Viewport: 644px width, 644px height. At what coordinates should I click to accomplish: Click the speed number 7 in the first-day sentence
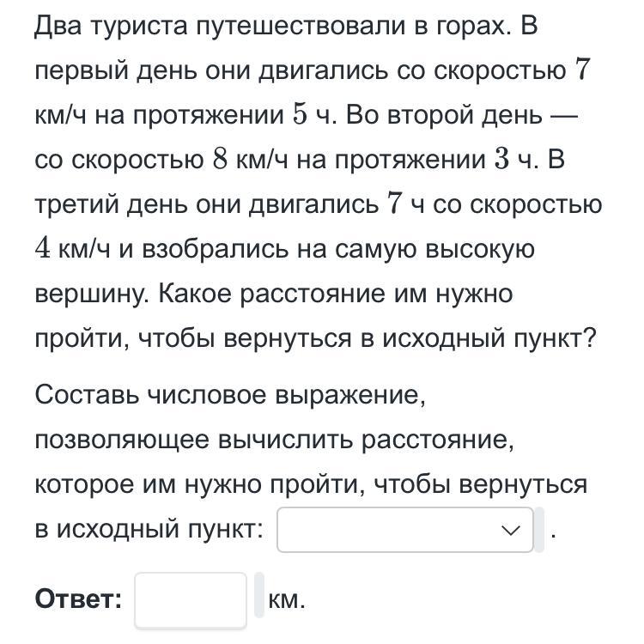(x=582, y=70)
